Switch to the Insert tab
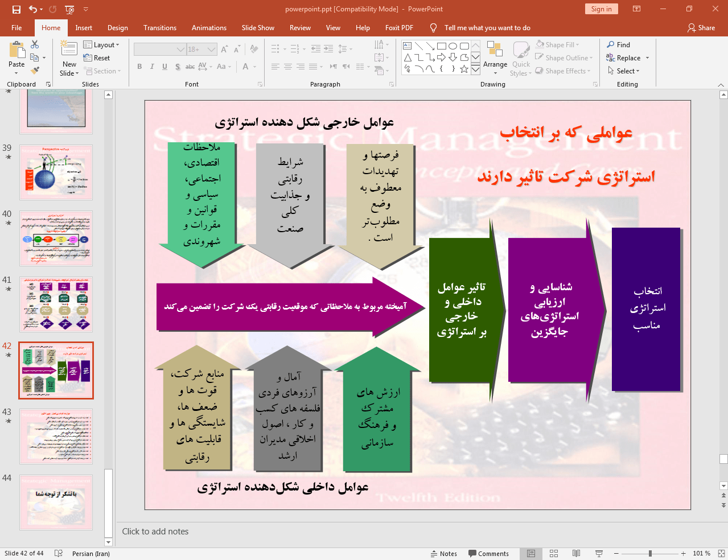 click(x=84, y=28)
